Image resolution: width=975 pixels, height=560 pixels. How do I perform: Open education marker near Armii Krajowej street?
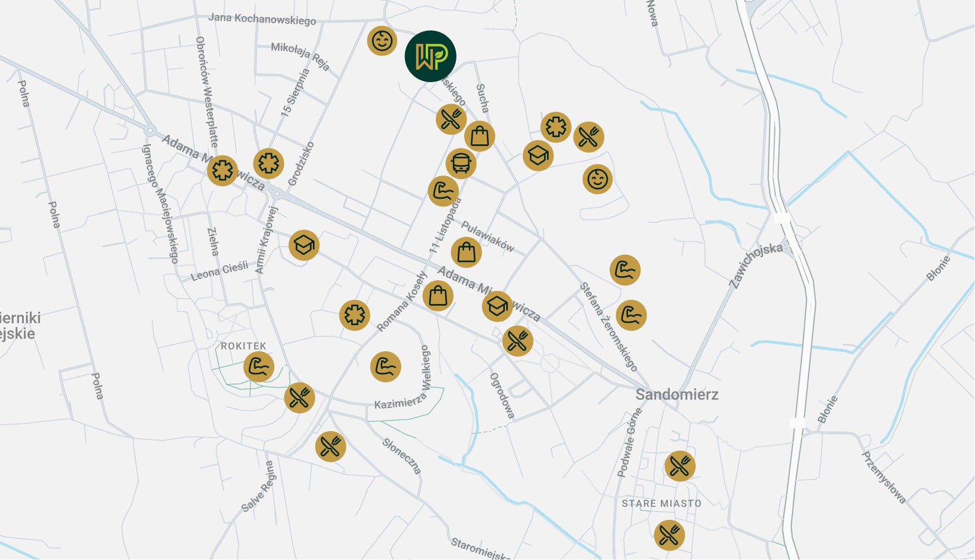[304, 245]
